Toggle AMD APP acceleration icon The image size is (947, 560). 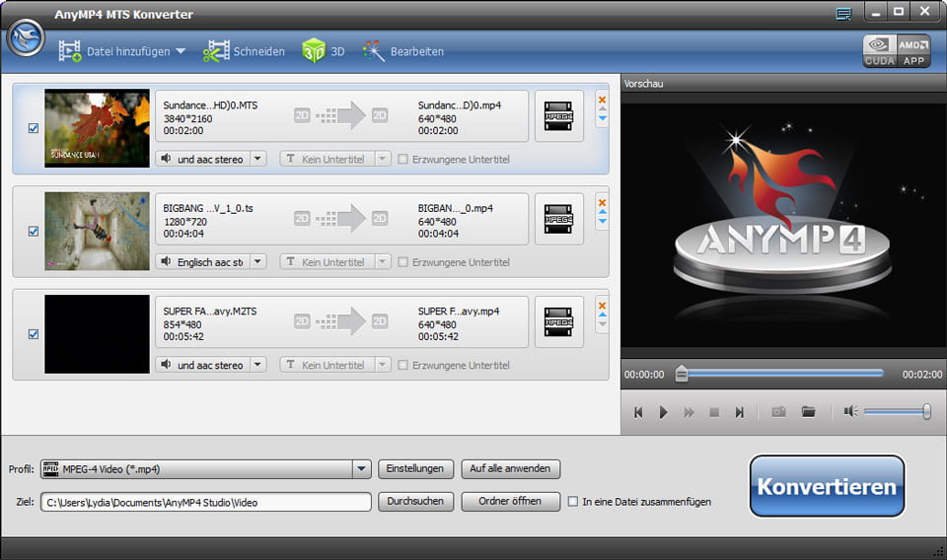tap(913, 50)
